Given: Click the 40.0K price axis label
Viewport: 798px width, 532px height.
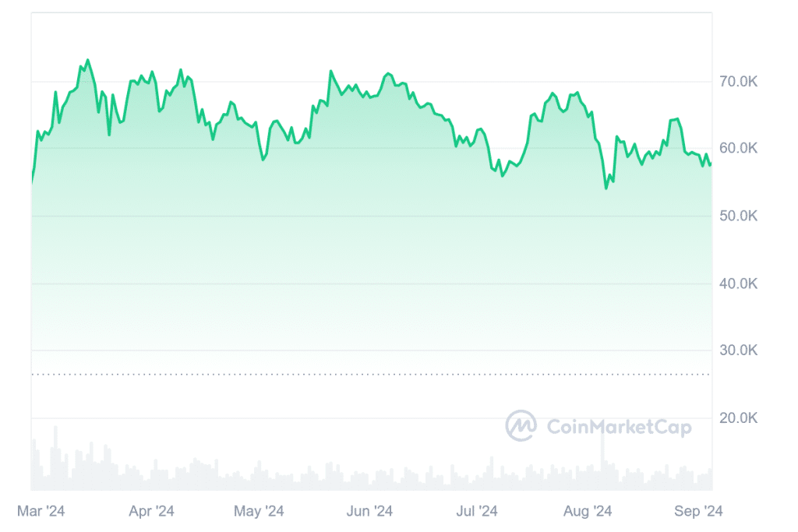Looking at the screenshot, I should point(737,284).
